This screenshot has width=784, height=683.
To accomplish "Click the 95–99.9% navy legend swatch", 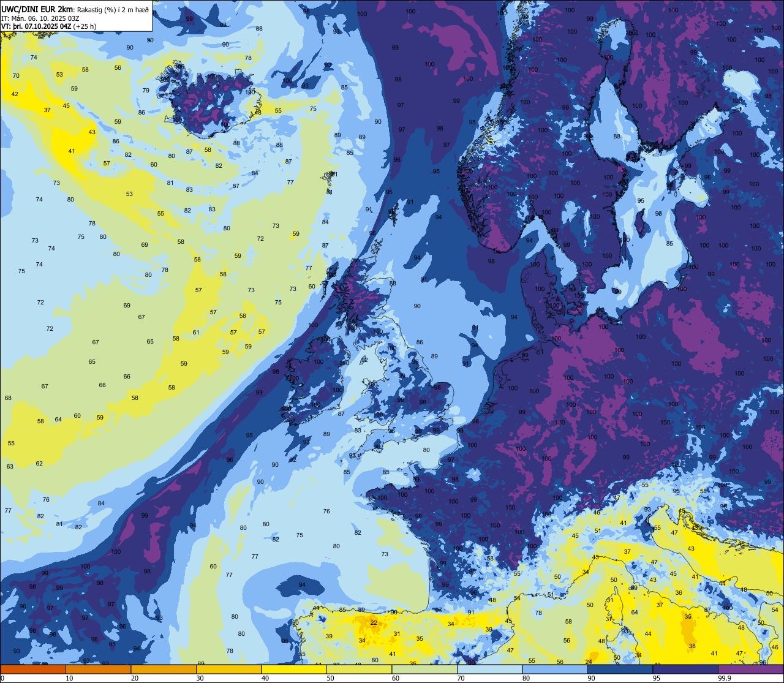I will tap(685, 669).
